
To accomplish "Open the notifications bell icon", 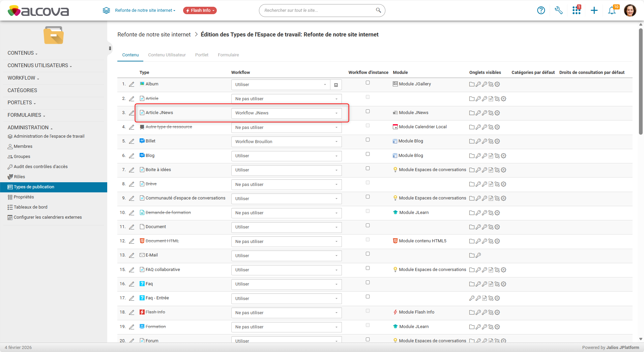I will coord(612,10).
